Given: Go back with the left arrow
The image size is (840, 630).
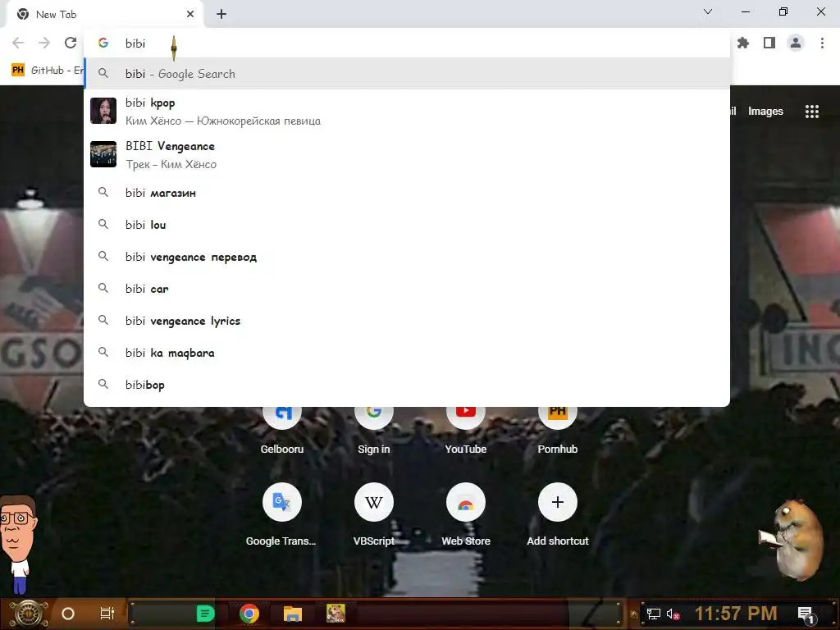Looking at the screenshot, I should coord(18,43).
